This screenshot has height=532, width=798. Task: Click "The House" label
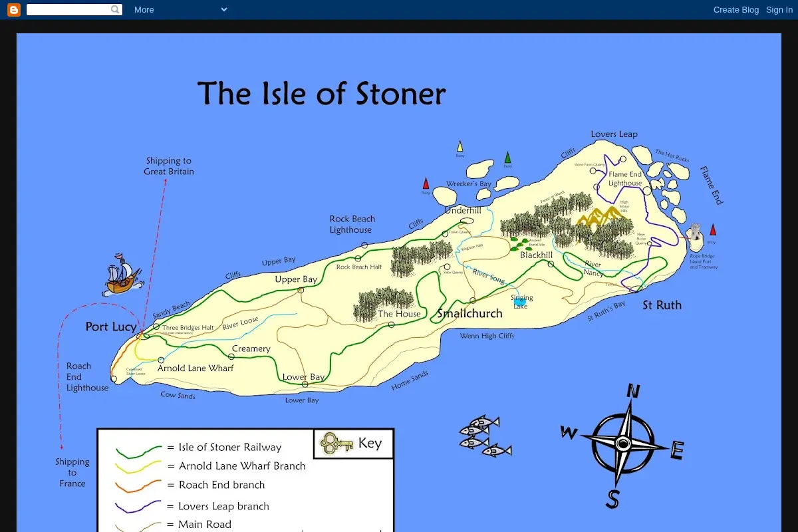pos(399,314)
